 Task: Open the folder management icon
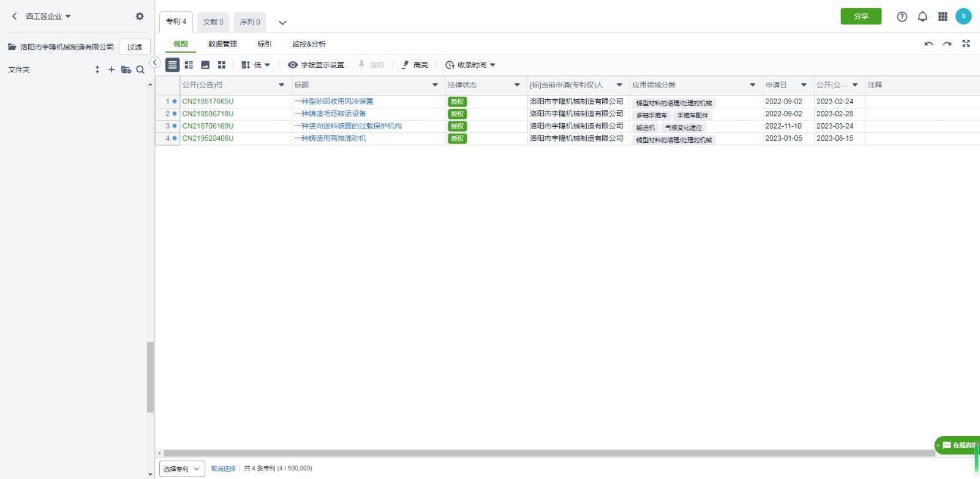coord(126,70)
